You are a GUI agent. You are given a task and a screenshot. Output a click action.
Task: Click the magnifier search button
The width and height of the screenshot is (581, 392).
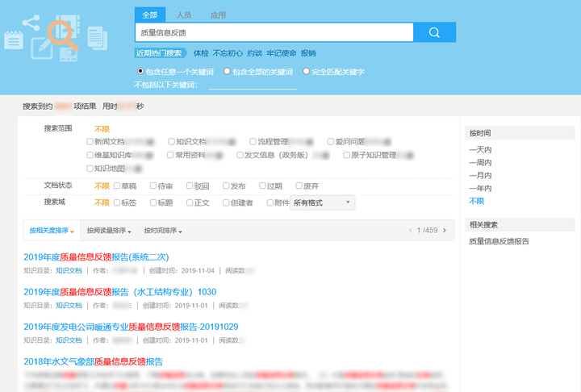[x=434, y=32]
